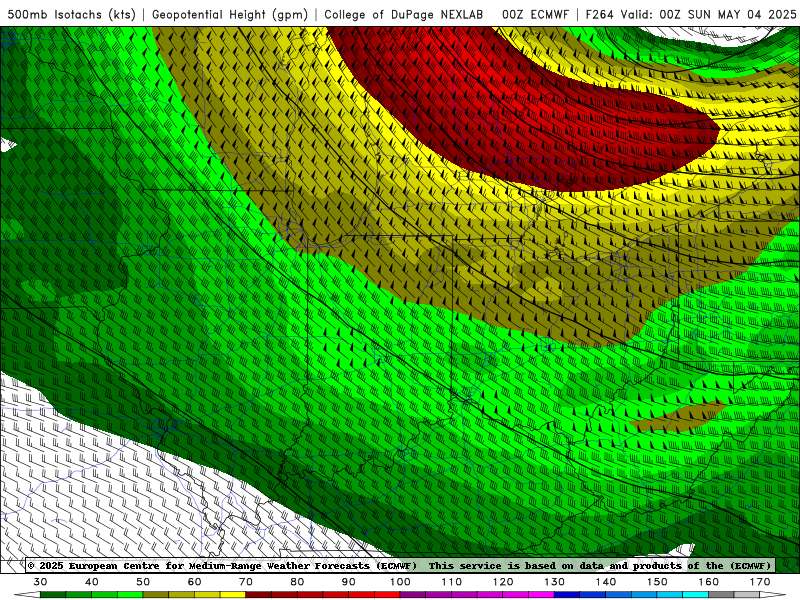
Task: Click the dark red swatch just right of 70
Action: point(259,595)
